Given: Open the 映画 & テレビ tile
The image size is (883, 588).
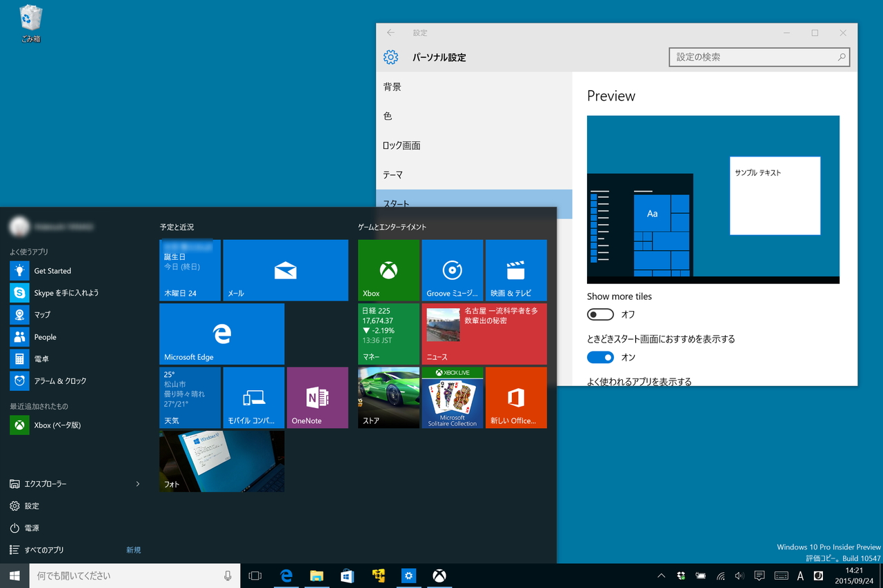Looking at the screenshot, I should [516, 270].
